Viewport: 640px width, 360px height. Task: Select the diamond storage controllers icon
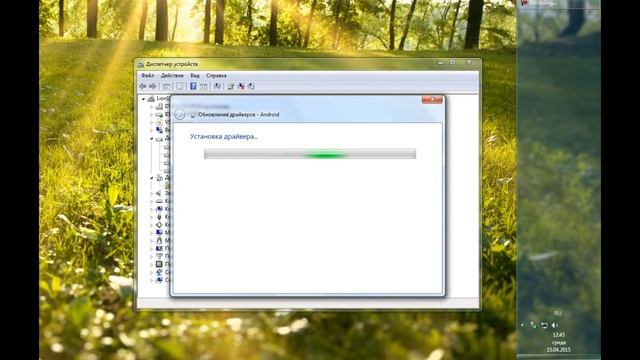tap(159, 224)
